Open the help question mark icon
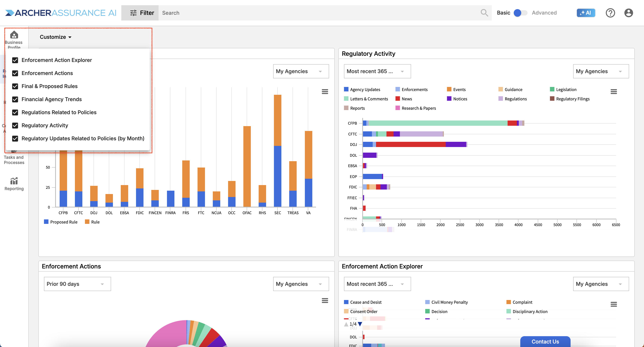The width and height of the screenshot is (644, 347). pos(610,13)
